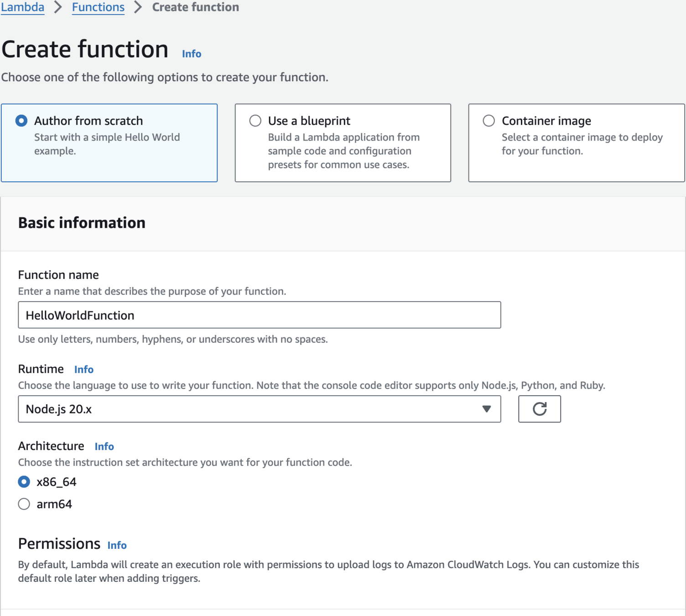Open Info link beside Create function heading
This screenshot has width=686, height=616.
point(192,54)
